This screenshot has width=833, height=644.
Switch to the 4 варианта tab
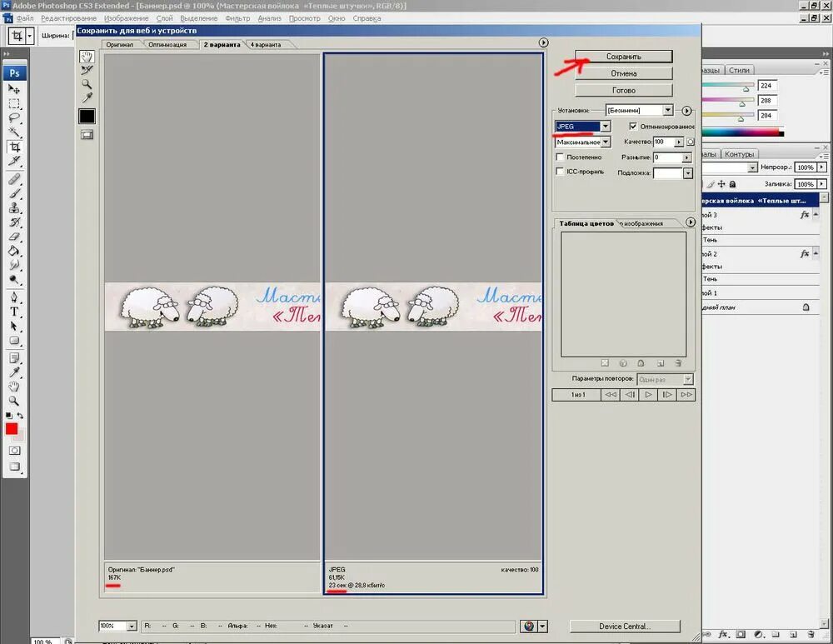266,45
